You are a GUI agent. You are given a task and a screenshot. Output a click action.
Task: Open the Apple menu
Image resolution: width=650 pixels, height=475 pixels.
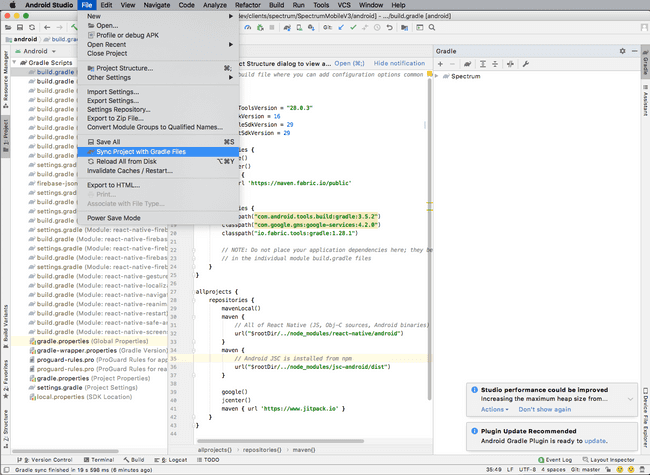(12, 5)
